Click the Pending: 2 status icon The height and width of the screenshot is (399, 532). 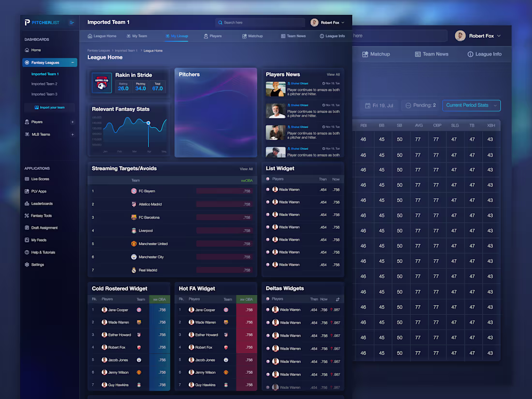408,105
